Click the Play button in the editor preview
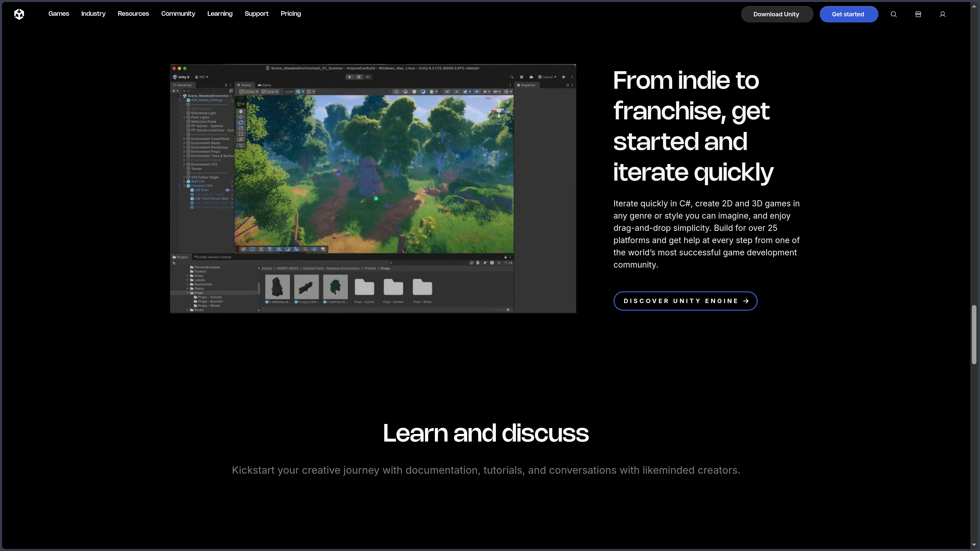Image resolution: width=980 pixels, height=551 pixels. (x=349, y=77)
